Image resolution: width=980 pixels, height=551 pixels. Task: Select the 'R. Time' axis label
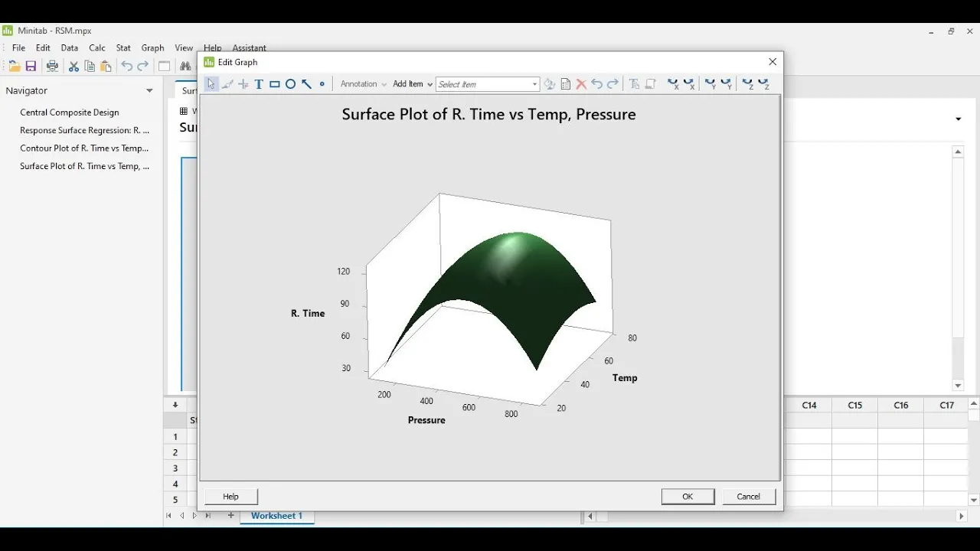[308, 313]
